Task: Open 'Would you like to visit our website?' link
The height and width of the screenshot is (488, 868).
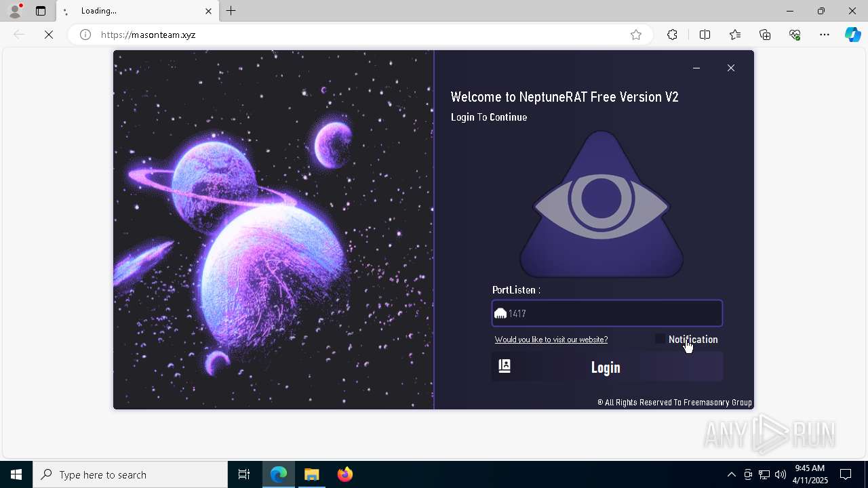Action: 551,340
